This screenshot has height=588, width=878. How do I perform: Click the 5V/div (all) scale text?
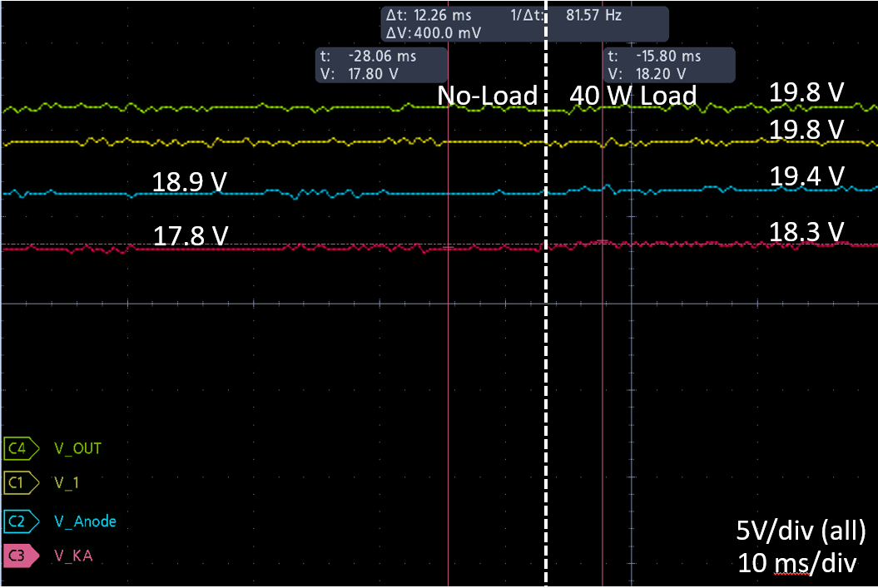801,530
